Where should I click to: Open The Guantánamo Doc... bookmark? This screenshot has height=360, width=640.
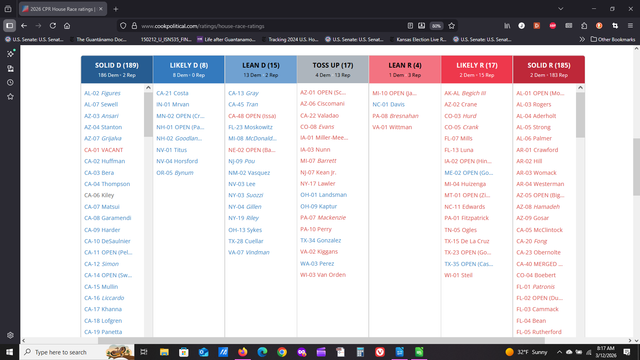[x=98, y=40]
